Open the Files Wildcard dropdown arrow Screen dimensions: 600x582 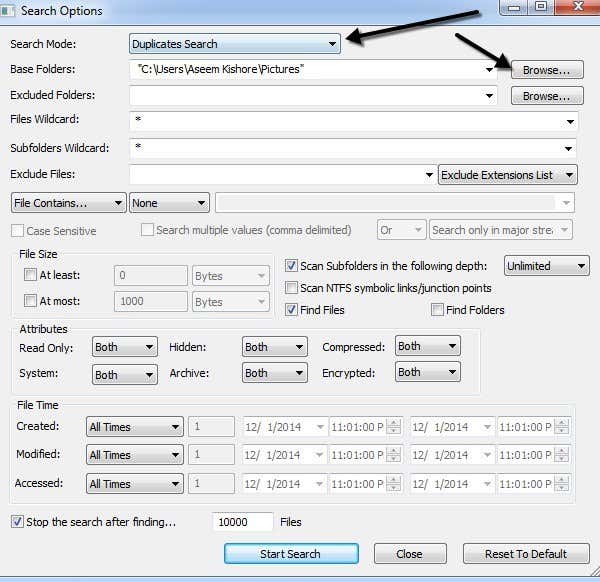(x=570, y=122)
